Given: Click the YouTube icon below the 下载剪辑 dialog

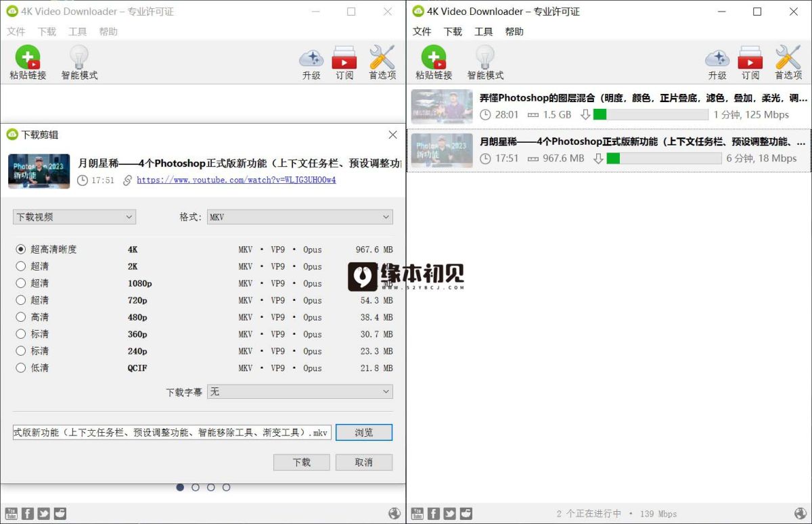Looking at the screenshot, I should 12,514.
